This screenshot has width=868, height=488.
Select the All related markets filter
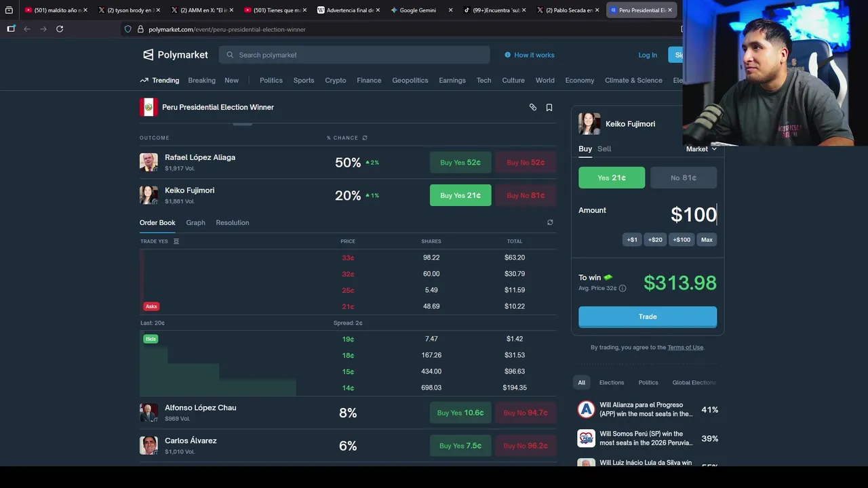click(581, 382)
